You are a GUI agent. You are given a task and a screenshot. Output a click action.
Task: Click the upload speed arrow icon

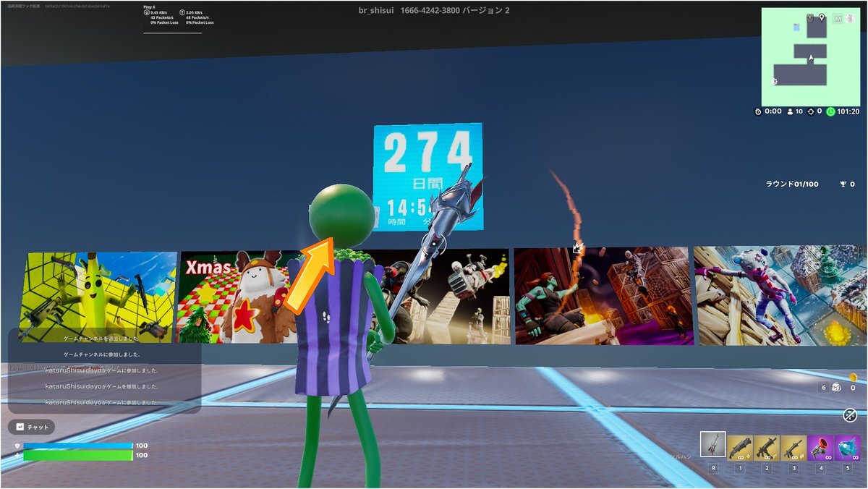(x=181, y=12)
